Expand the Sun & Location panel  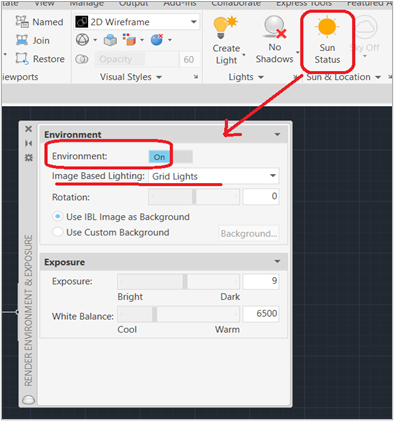pos(343,77)
